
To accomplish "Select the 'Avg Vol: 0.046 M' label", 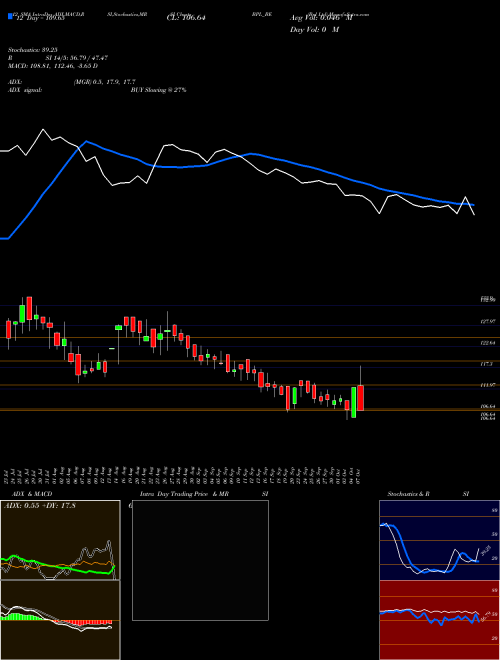I will click(321, 18).
